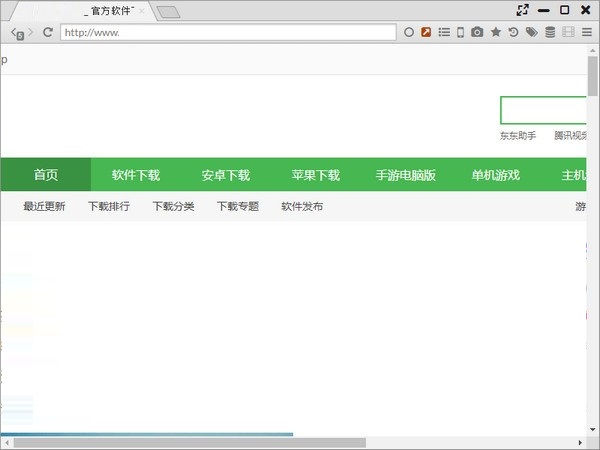
Task: Open the 下载分类 sub-navigation link
Action: coord(173,206)
